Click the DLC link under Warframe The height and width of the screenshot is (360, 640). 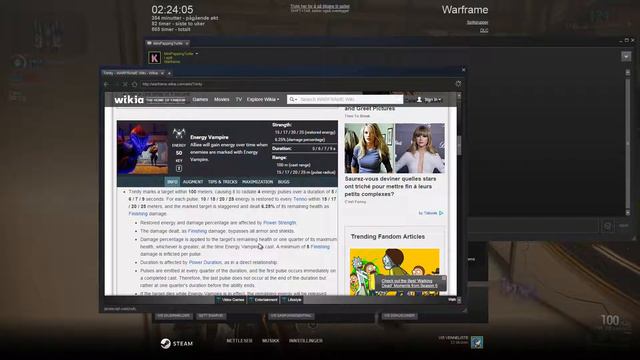484,30
